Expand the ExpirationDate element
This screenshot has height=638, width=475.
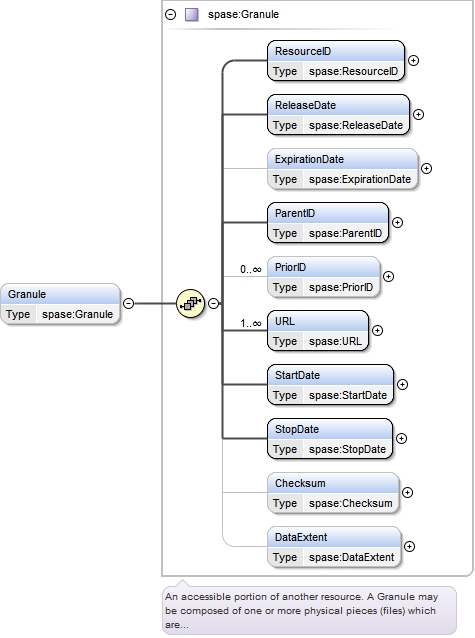click(x=426, y=168)
